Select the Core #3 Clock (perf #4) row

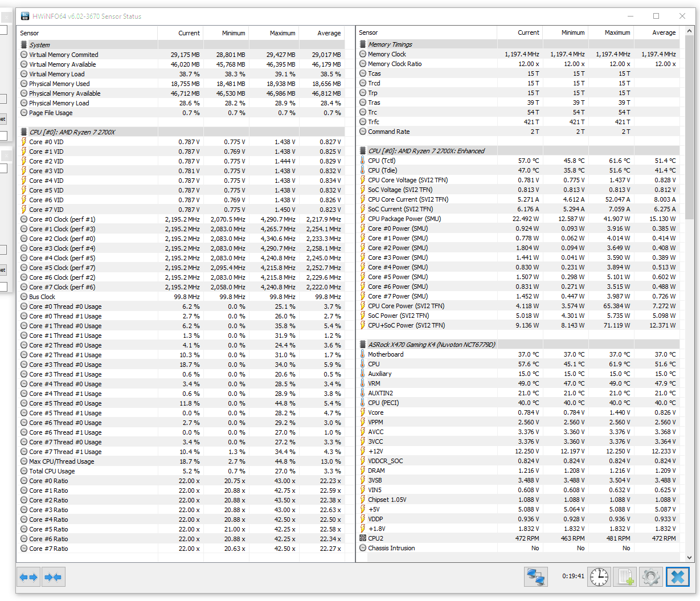[x=181, y=248]
